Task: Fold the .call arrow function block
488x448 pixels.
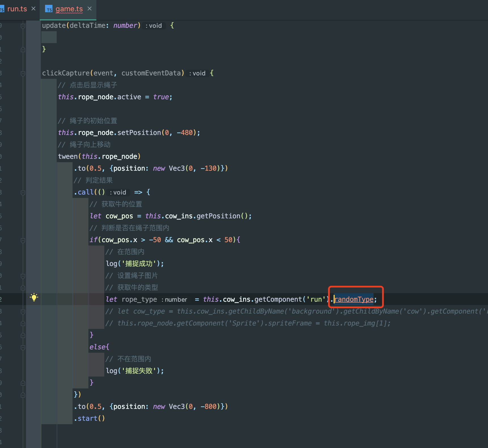Action: pyautogui.click(x=23, y=193)
